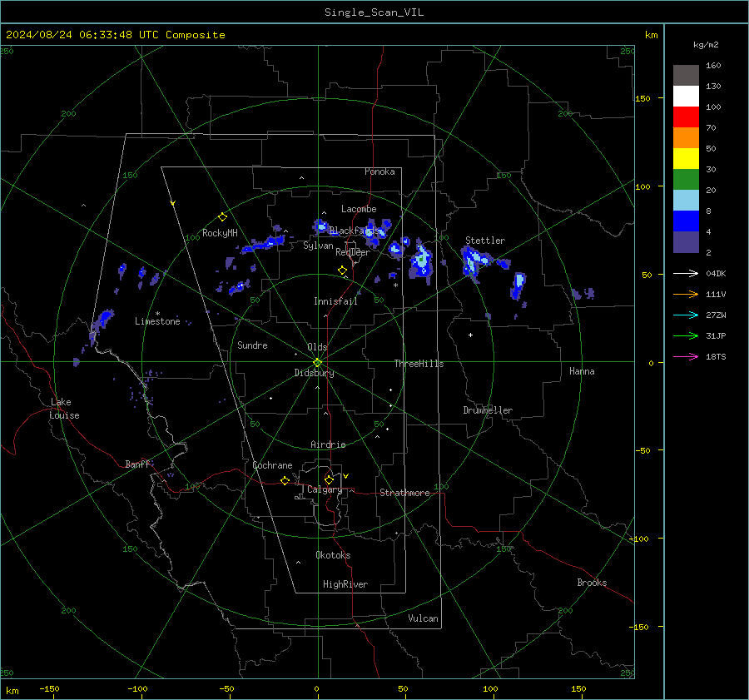Click the Hanna town label
Image resolution: width=749 pixels, height=700 pixels.
click(x=582, y=371)
